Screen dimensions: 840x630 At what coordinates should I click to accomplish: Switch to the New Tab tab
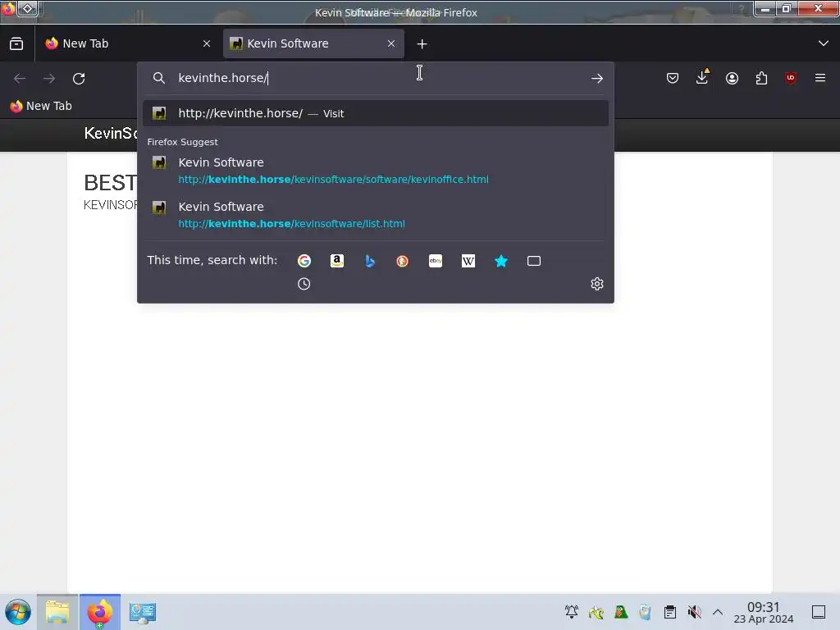[x=127, y=43]
